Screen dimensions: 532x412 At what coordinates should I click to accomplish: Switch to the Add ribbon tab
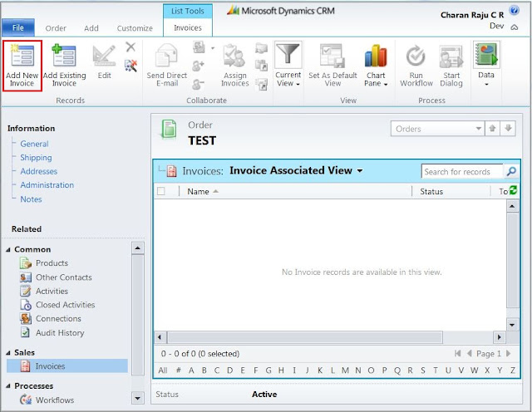point(91,28)
